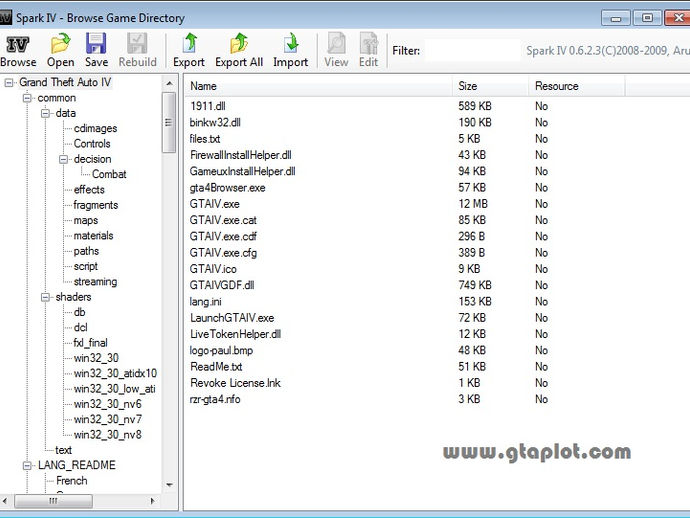Collapse the common folder node
Viewport: 690px width, 518px height.
click(27, 98)
